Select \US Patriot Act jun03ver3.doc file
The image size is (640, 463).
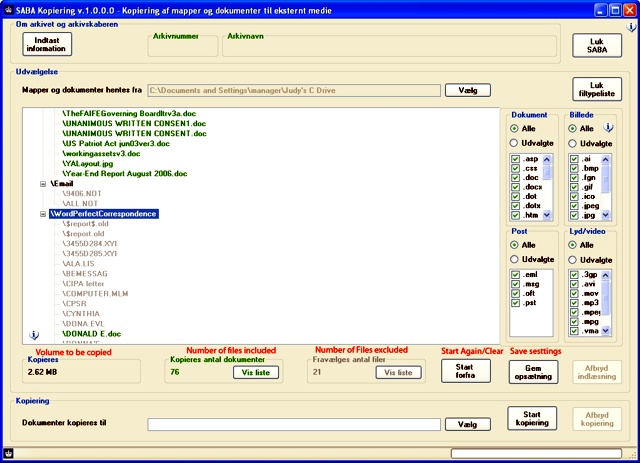[116, 143]
